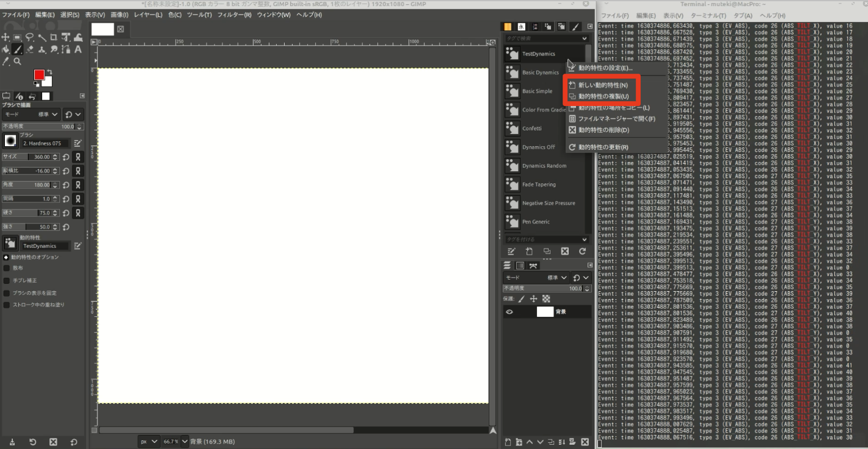This screenshot has height=449, width=868.
Task: Open the px unit dropdown in status bar
Action: click(149, 441)
